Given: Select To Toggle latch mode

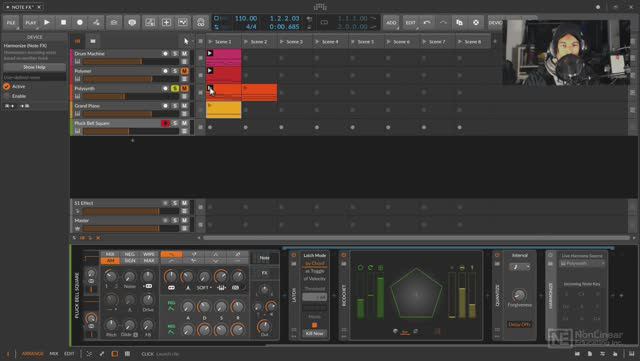Looking at the screenshot, I should (x=315, y=271).
